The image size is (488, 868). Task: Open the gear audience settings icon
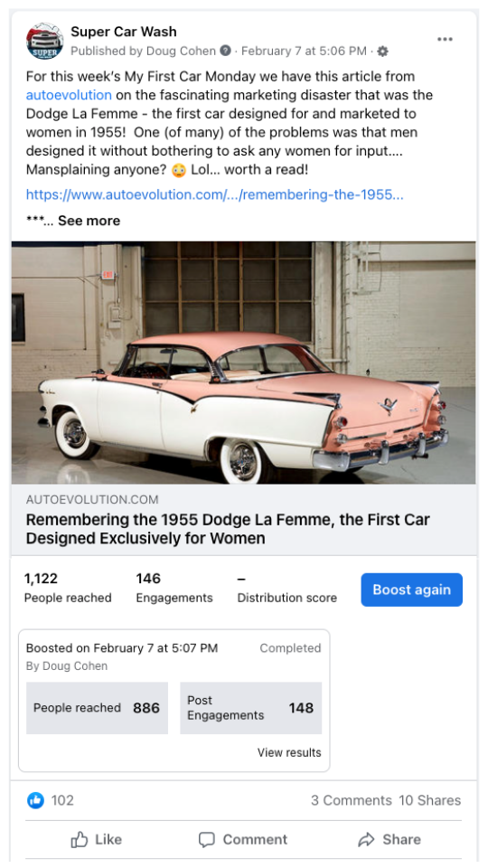click(x=382, y=52)
